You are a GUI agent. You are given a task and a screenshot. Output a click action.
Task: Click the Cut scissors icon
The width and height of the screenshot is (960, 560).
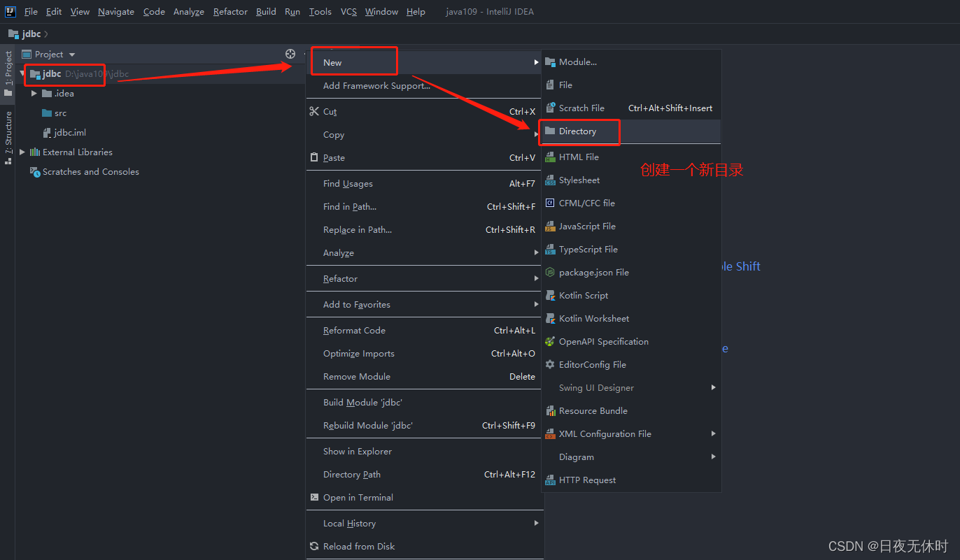tap(314, 111)
